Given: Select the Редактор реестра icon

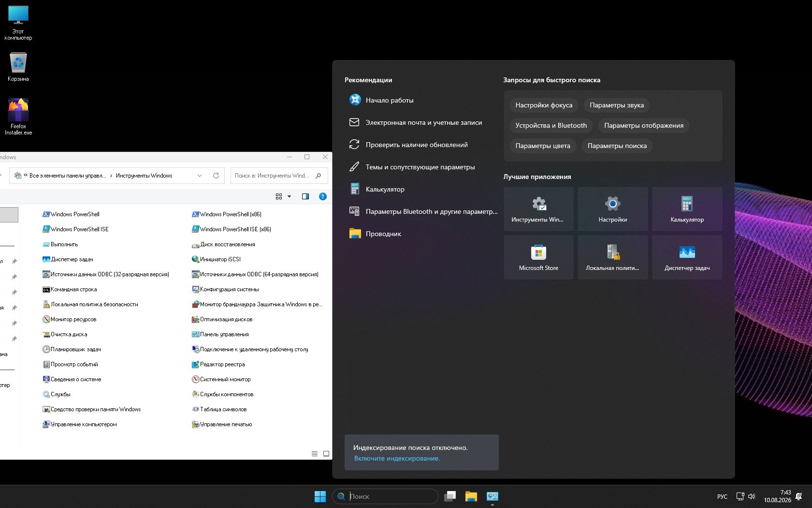Looking at the screenshot, I should pyautogui.click(x=196, y=364).
